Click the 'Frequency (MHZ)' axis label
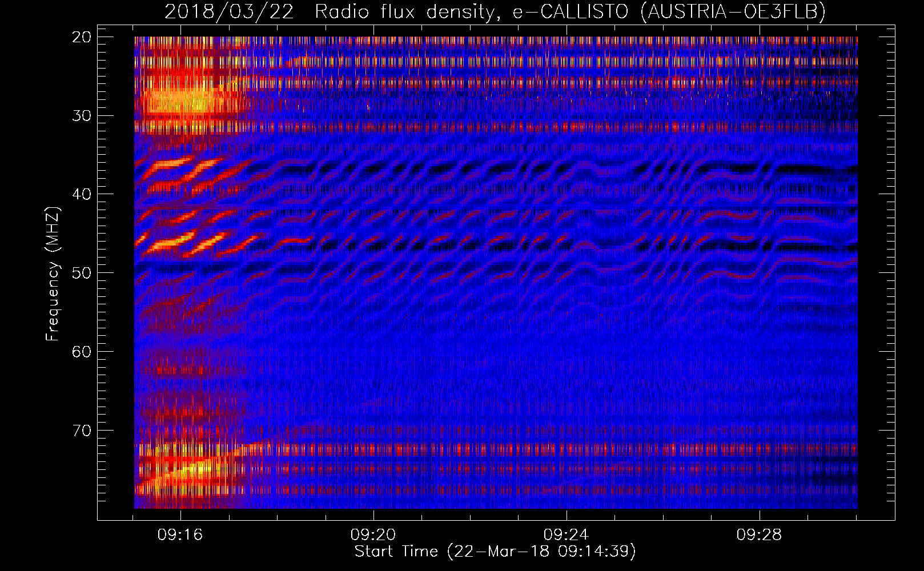The height and width of the screenshot is (571, 924). coord(53,274)
